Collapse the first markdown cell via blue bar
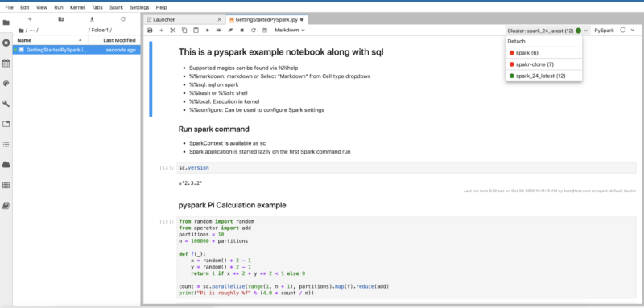 (151, 79)
